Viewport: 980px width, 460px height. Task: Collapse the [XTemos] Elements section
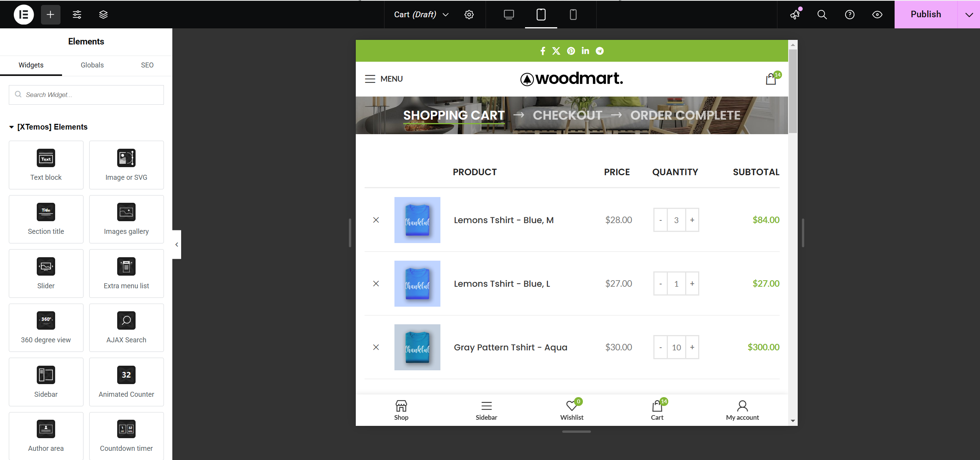pyautogui.click(x=11, y=127)
